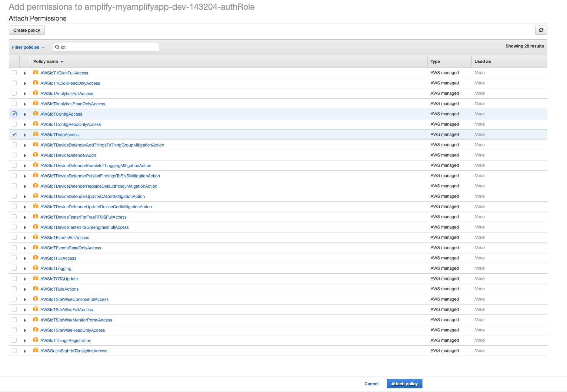Expand the AWSQuickSightIoTAnalyticsAccess row arrow

(x=25, y=351)
